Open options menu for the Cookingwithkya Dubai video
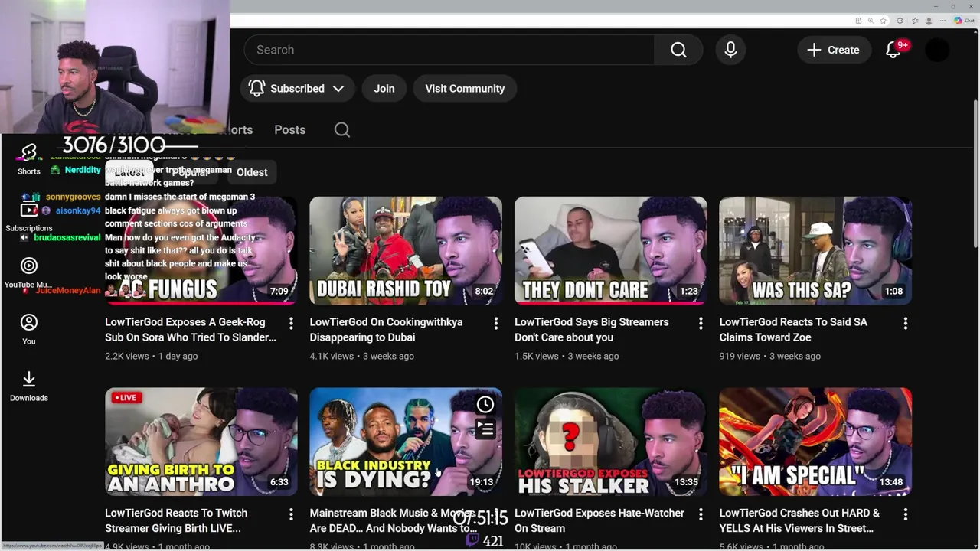 (x=495, y=324)
